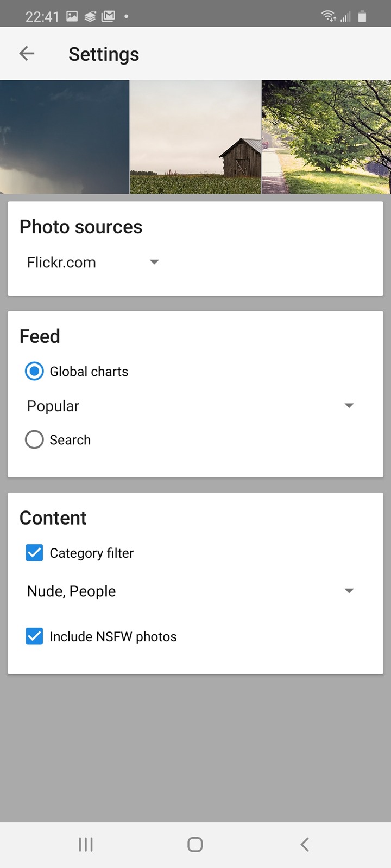
Task: Tap the wooden barn preview photo
Action: [195, 137]
